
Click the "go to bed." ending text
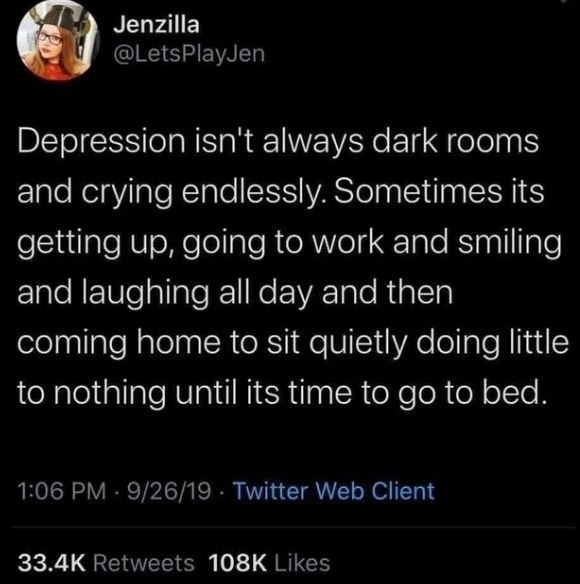pyautogui.click(x=473, y=394)
